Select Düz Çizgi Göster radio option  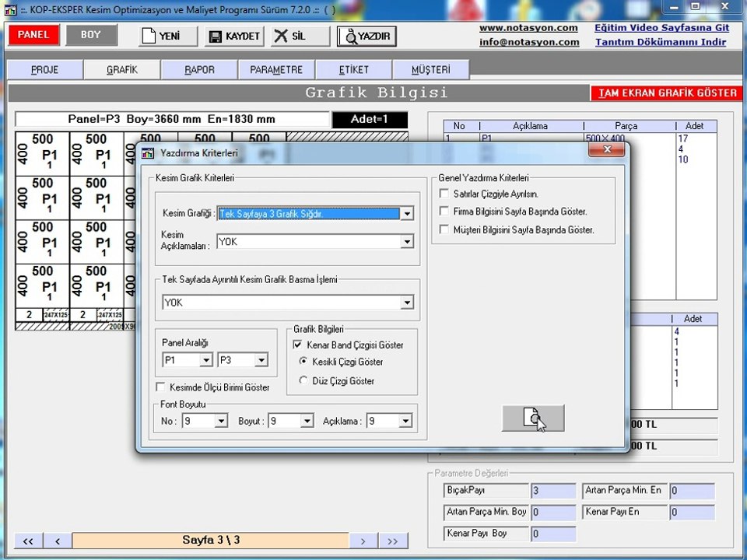(303, 380)
